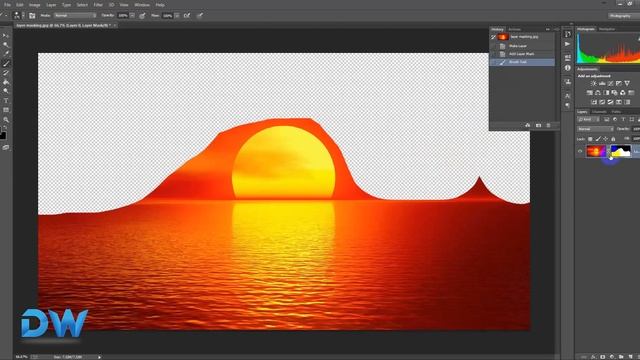Switch to the Channels tab
This screenshot has height=360, width=640.
(x=599, y=111)
